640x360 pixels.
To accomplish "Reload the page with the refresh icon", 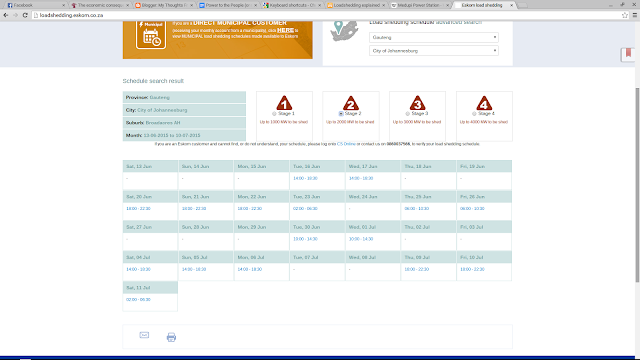I will 25,15.
